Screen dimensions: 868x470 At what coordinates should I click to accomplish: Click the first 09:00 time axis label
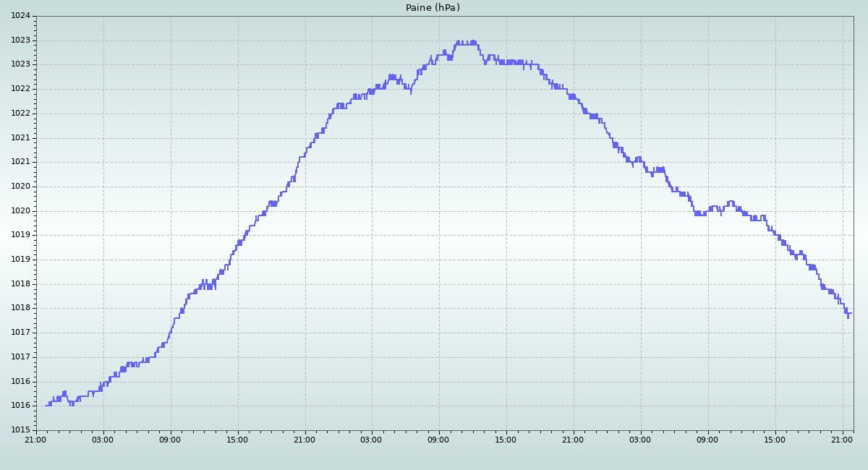[171, 439]
